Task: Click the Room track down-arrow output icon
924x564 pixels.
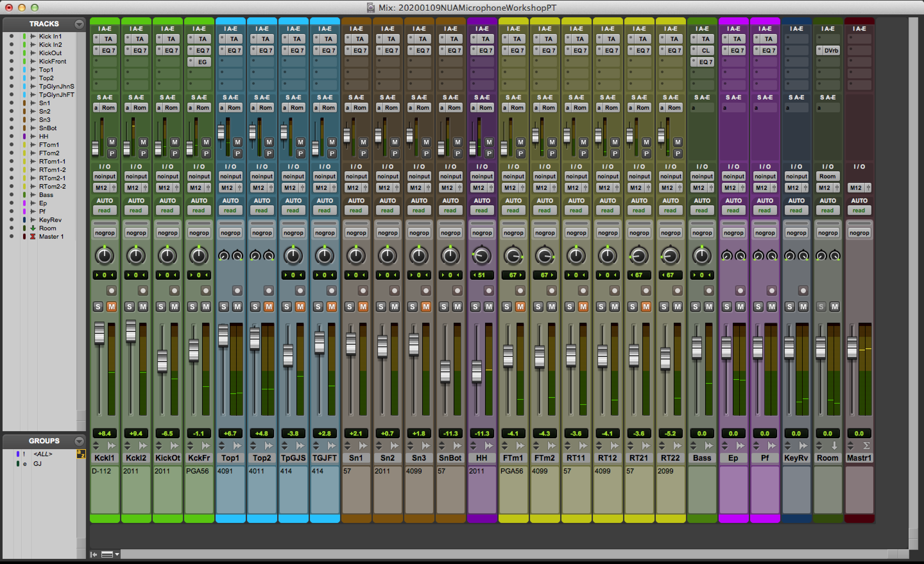Action: tap(834, 446)
